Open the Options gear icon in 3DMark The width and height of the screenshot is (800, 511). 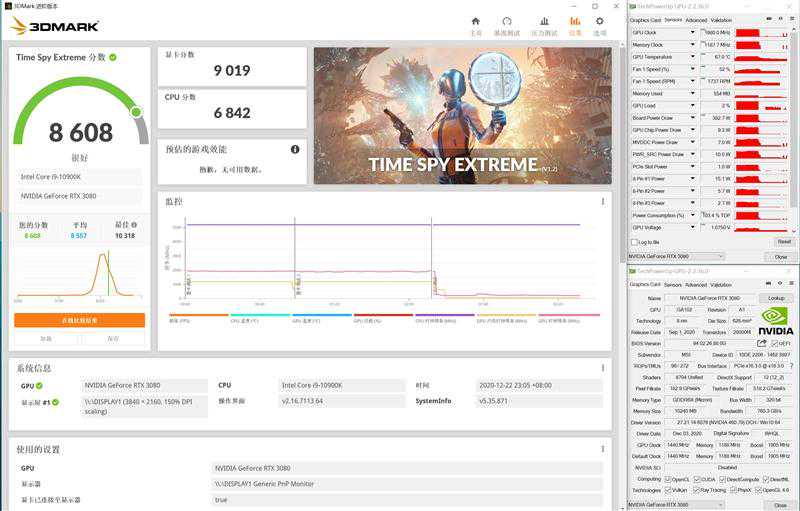click(x=600, y=23)
